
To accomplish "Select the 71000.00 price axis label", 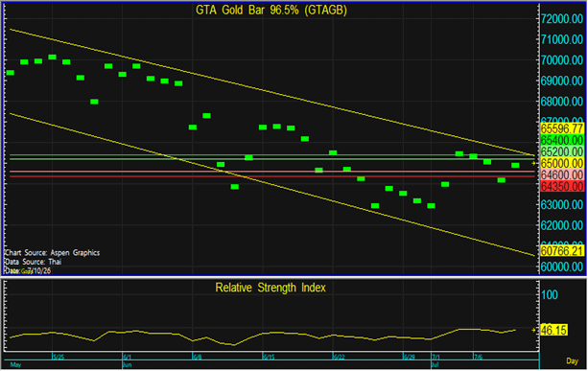I will point(562,39).
